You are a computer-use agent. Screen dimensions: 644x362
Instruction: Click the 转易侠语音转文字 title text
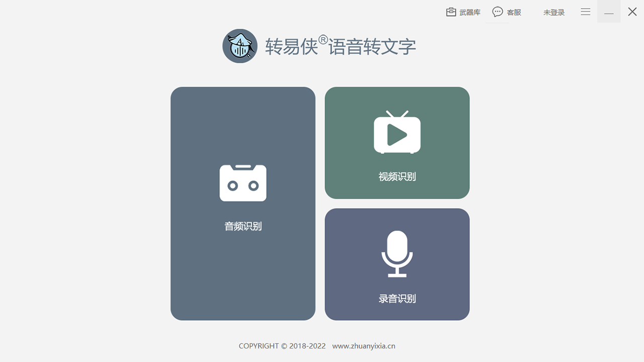(341, 46)
